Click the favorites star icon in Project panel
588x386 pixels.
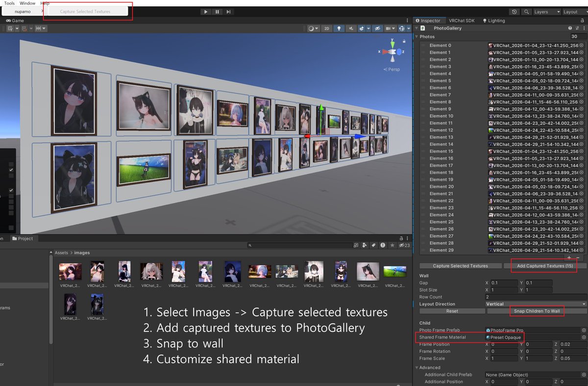coord(392,245)
